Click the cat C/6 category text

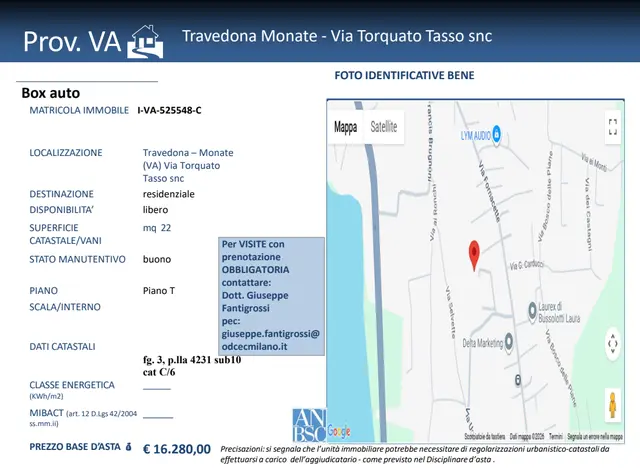(x=159, y=372)
